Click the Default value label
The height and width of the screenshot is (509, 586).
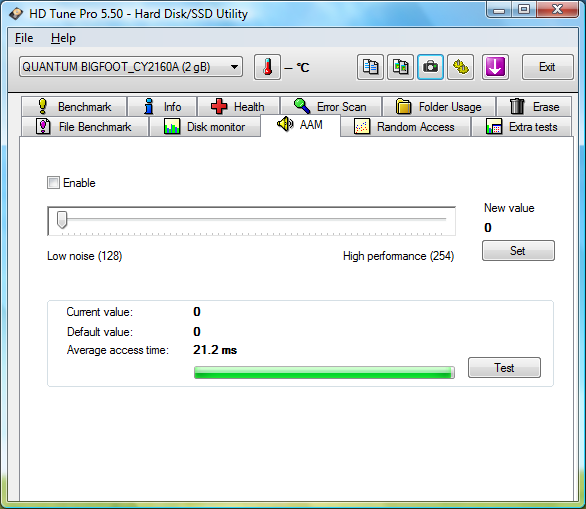[x=100, y=332]
